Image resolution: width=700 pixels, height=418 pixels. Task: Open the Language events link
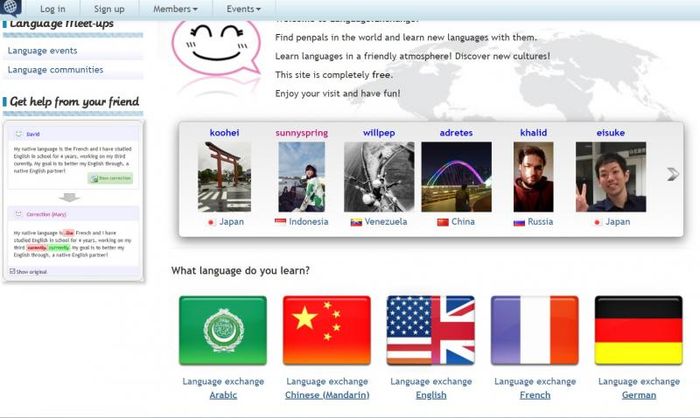click(44, 49)
